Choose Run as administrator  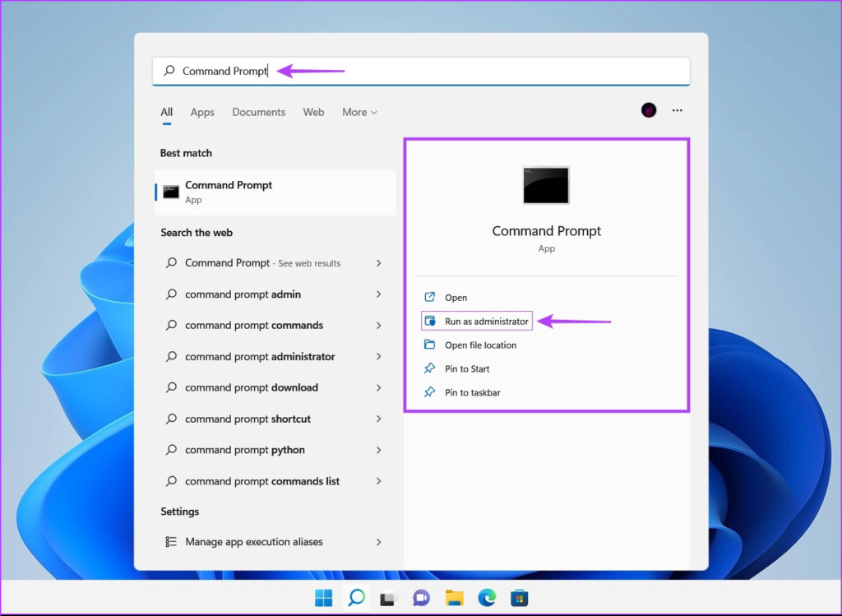[486, 322]
